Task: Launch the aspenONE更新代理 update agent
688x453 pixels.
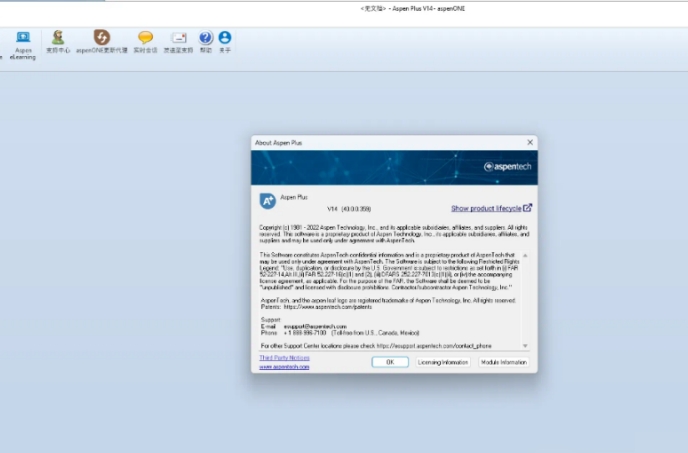Action: tap(102, 38)
